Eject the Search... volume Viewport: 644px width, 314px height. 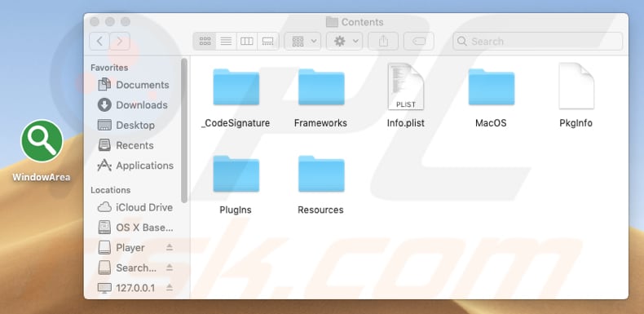point(170,268)
